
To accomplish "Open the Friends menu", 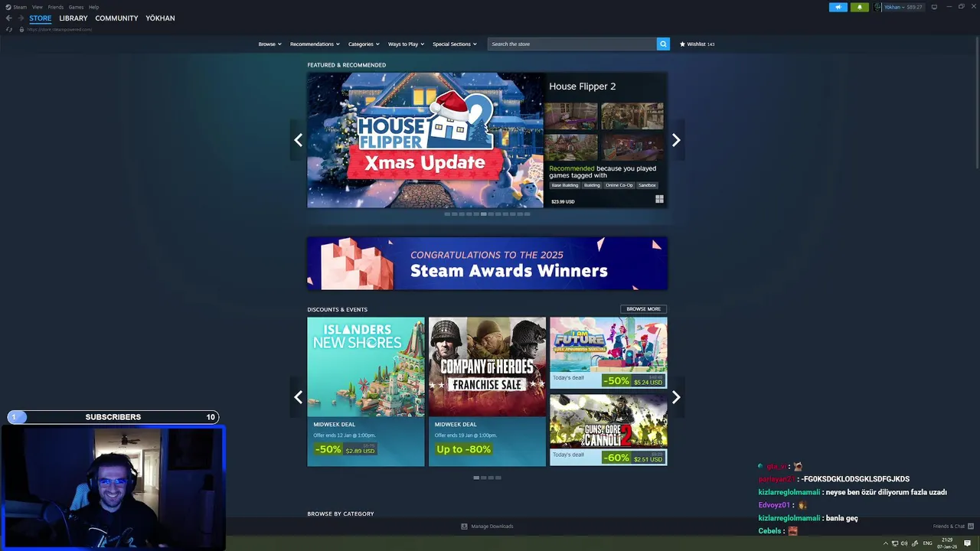I will point(56,7).
